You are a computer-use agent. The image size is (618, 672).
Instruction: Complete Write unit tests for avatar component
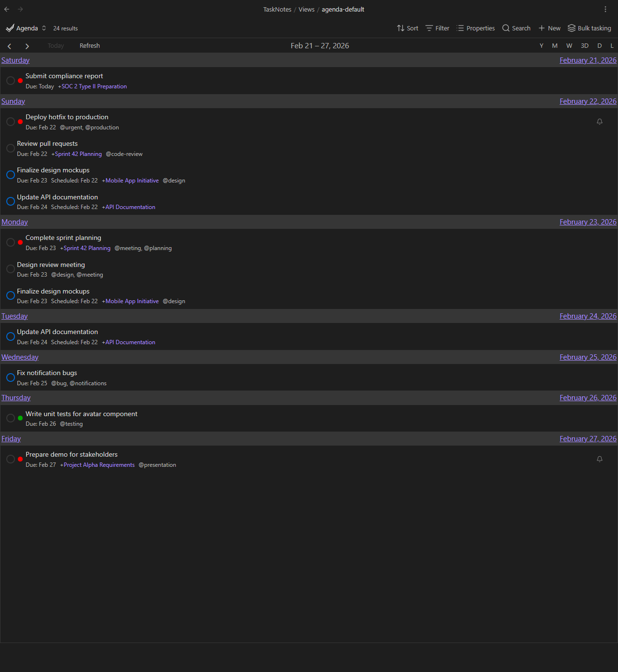(10, 418)
